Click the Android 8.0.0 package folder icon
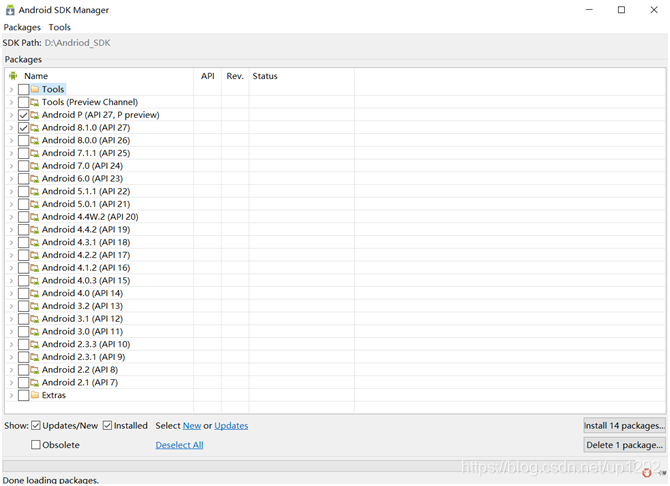Image resolution: width=670 pixels, height=486 pixels. point(35,140)
